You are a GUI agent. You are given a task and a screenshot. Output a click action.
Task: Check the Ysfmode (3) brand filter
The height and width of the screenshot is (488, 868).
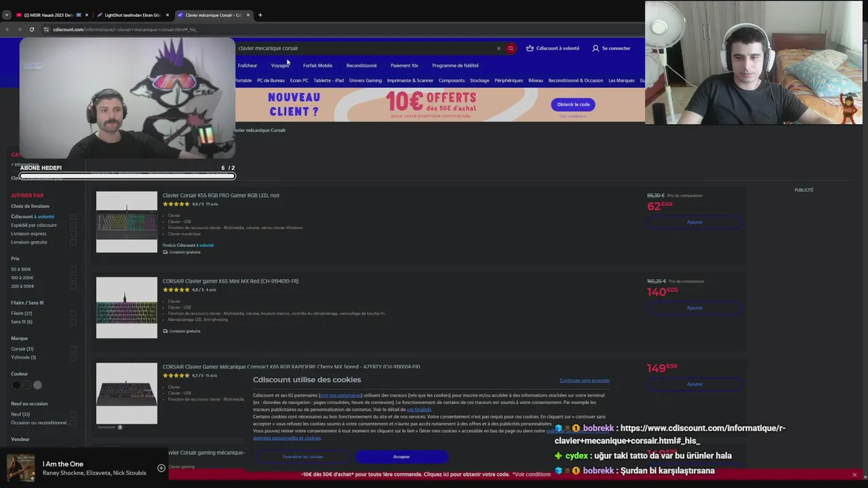tap(73, 357)
